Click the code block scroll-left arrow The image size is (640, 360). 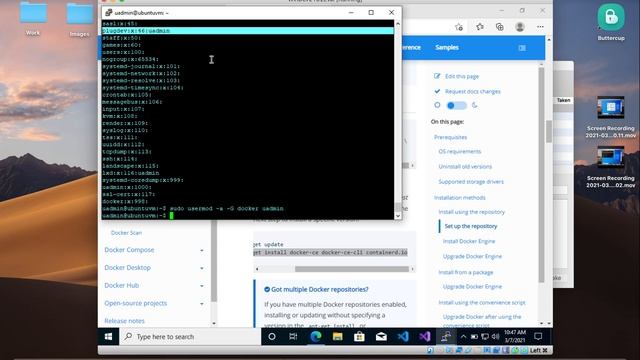point(257,269)
